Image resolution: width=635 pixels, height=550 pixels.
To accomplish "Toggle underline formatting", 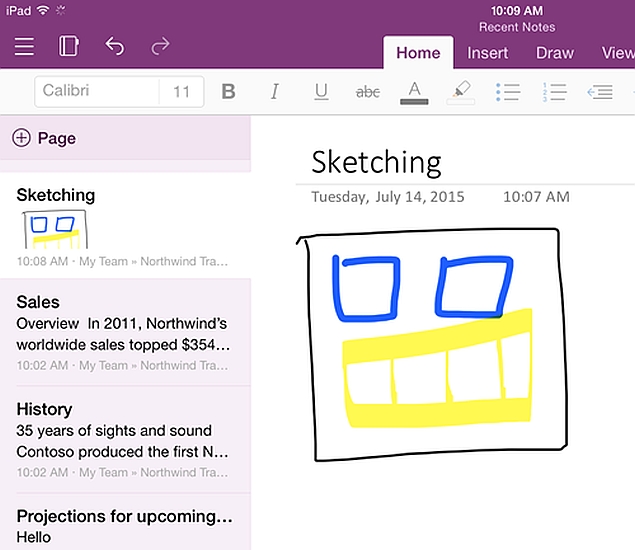I will point(321,92).
